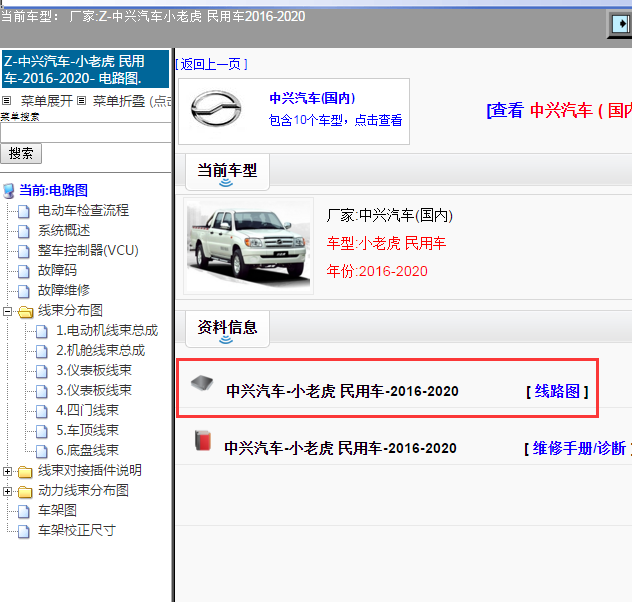Click the page icon beside 故障维修
This screenshot has width=632, height=602.
pyautogui.click(x=24, y=291)
